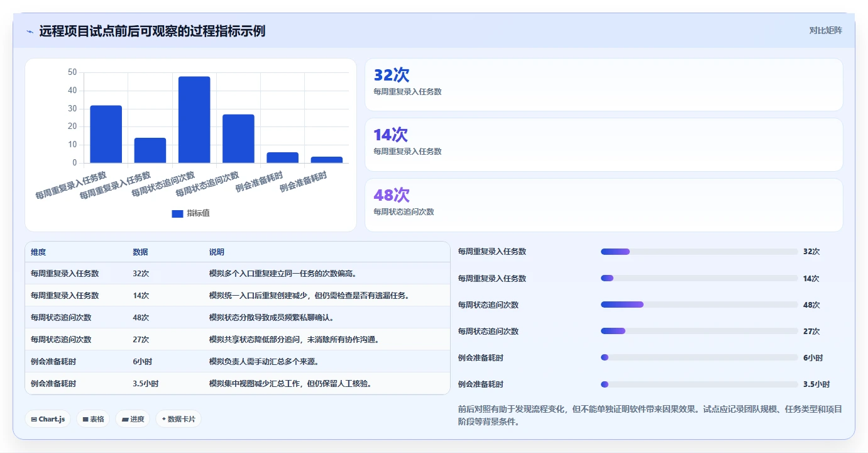Open the 48次 每周状态追问次数 data card
The width and height of the screenshot is (868, 453).
603,205
